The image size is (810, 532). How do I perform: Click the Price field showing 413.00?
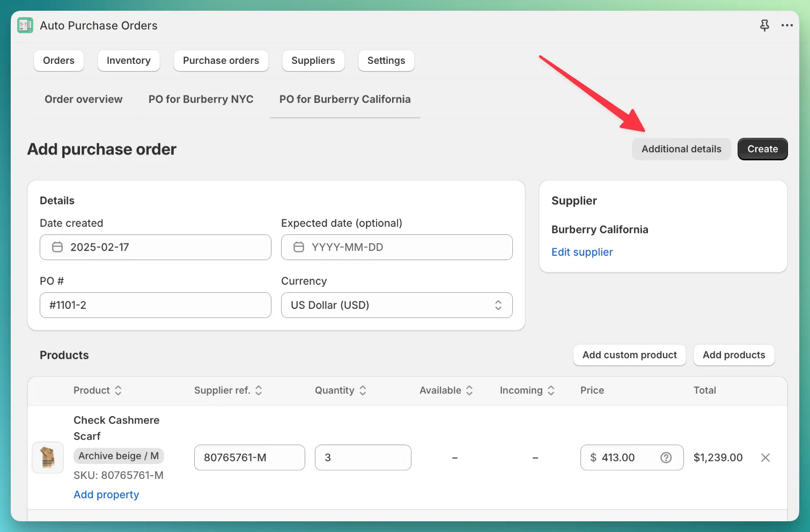tap(632, 457)
